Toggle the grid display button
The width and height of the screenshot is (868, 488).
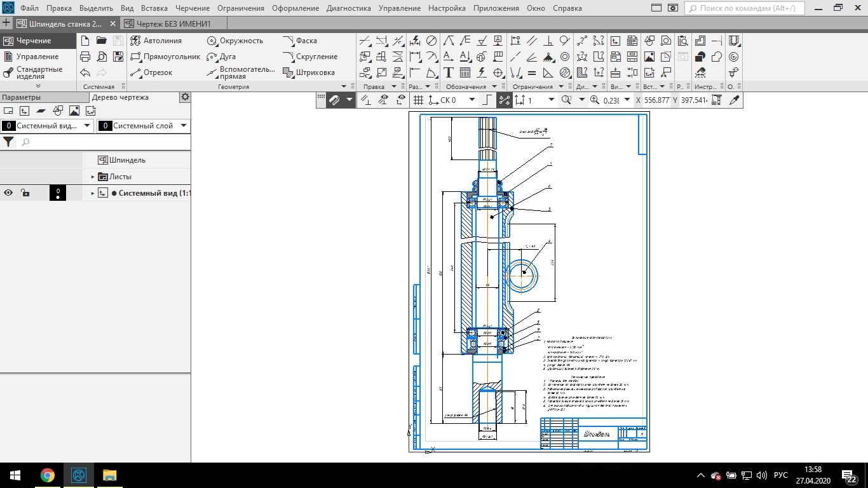coord(418,100)
